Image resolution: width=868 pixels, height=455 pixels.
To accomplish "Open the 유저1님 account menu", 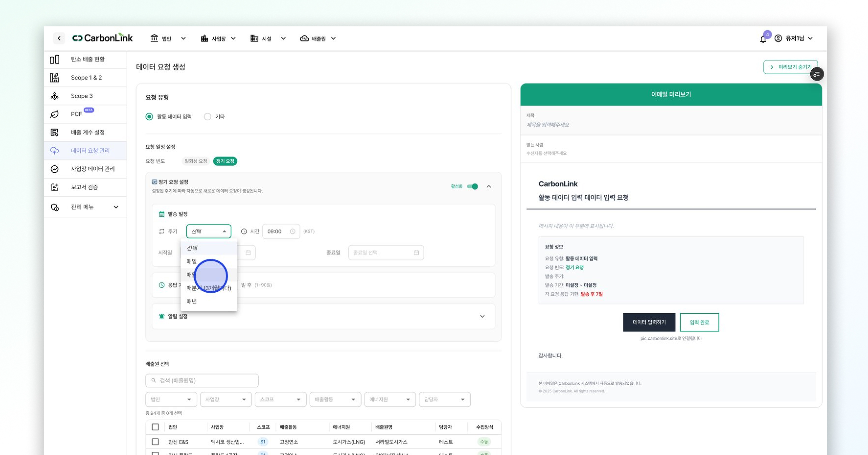I will (794, 38).
